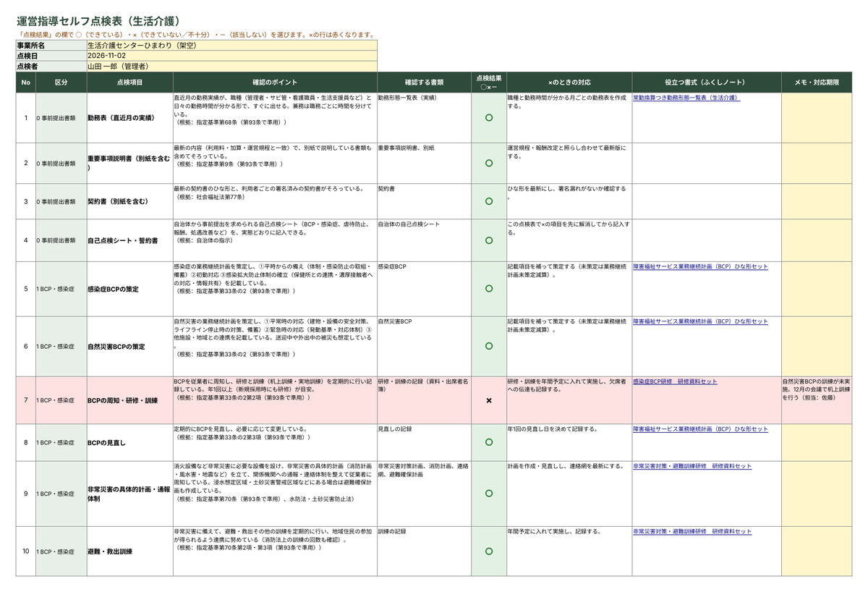This screenshot has height=592, width=868.
Task: Select the ○ result for 自己点検シート・誓約書 row
Action: (489, 240)
